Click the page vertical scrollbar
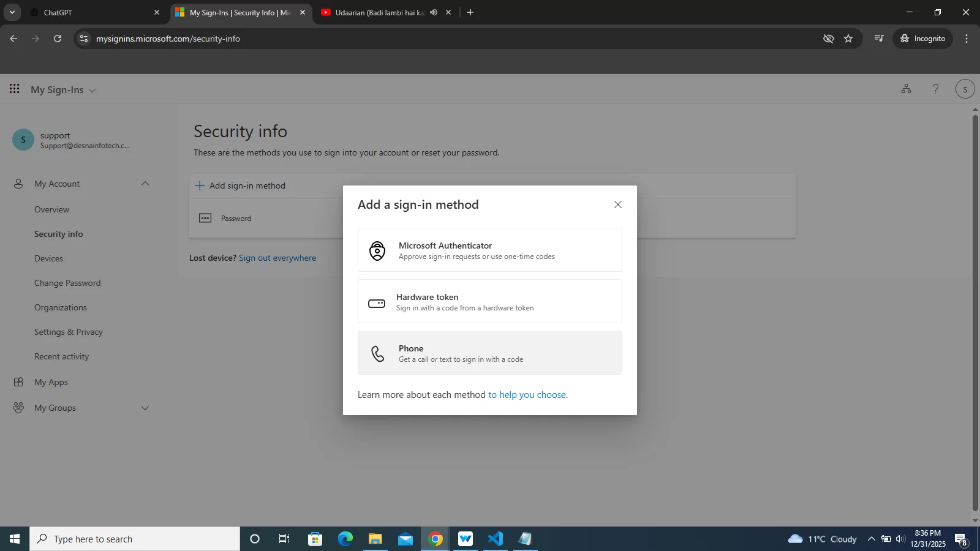The height and width of the screenshot is (551, 980). coord(975,312)
